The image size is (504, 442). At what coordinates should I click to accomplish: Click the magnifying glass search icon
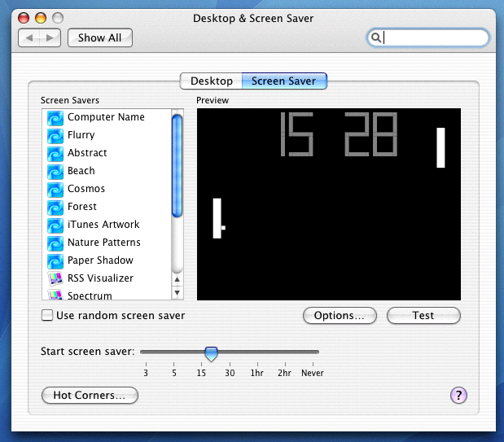pyautogui.click(x=376, y=37)
